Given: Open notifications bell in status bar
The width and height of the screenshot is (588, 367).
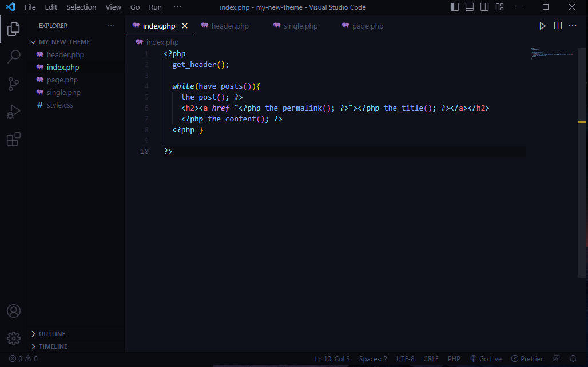Looking at the screenshot, I should tap(573, 359).
